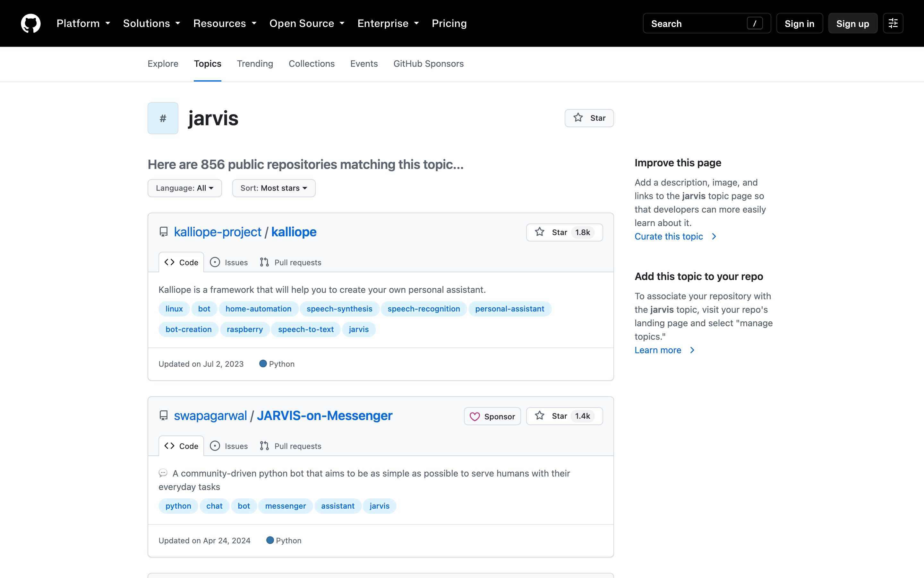Click the repository icon beside swapagarwal

click(x=163, y=416)
